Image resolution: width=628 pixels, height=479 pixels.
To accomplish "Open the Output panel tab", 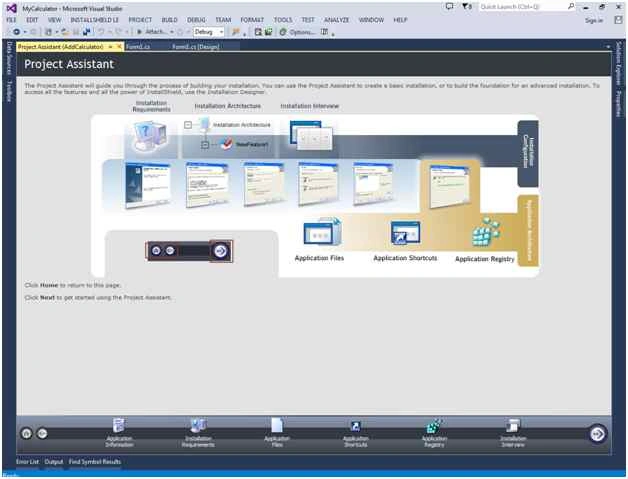I will click(x=54, y=462).
